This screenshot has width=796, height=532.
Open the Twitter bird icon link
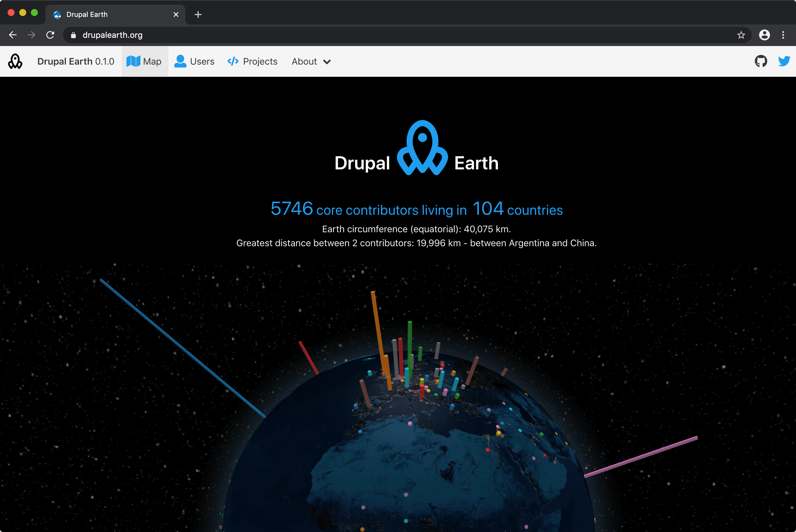[x=784, y=61]
